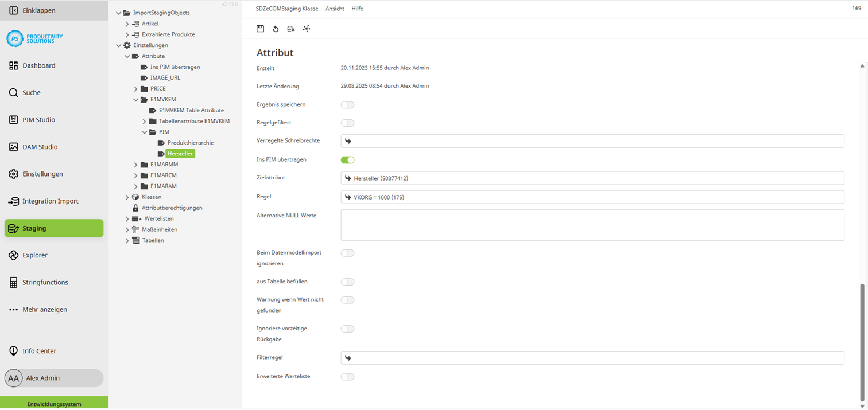Open the Ansicht menu

[335, 9]
